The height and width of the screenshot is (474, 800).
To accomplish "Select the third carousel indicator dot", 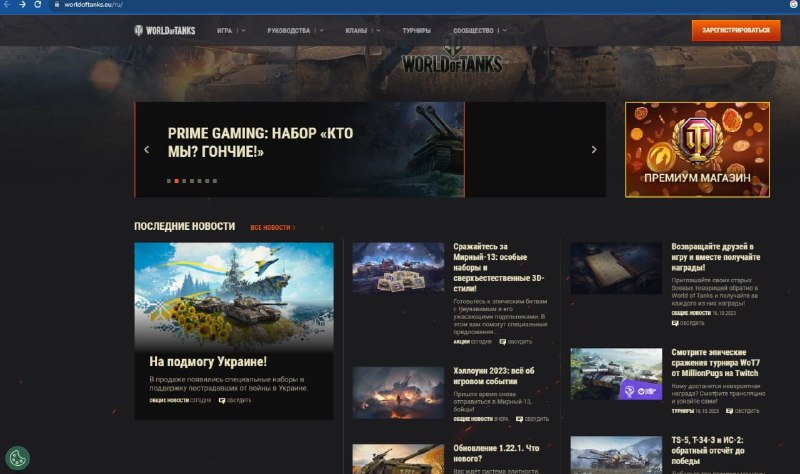I will tap(184, 181).
